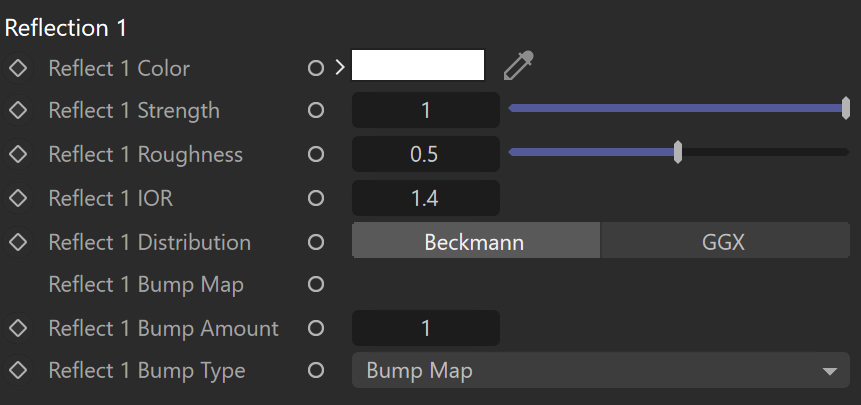Toggle keyframe diamond for Reflect 1 Strength
The height and width of the screenshot is (405, 861).
[18, 110]
